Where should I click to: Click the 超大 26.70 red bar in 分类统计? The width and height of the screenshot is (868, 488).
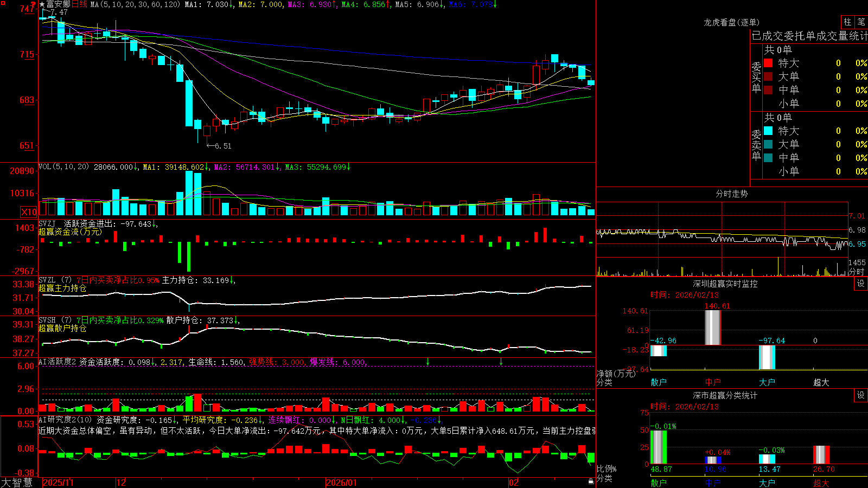(x=821, y=455)
